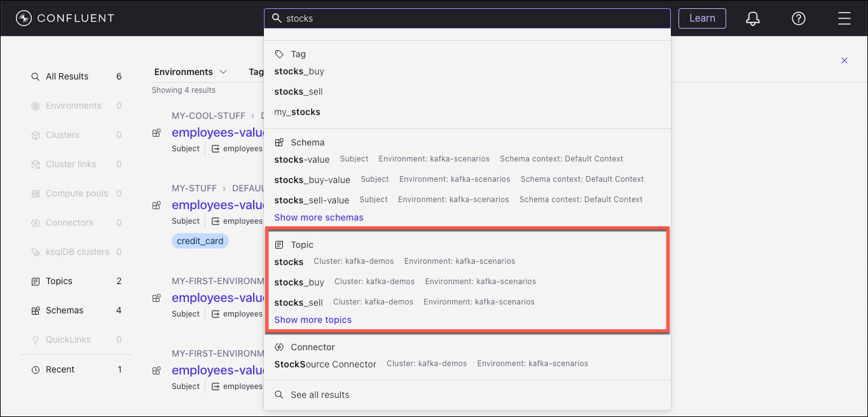Image resolution: width=868 pixels, height=417 pixels.
Task: Open the help question mark menu
Action: click(798, 18)
